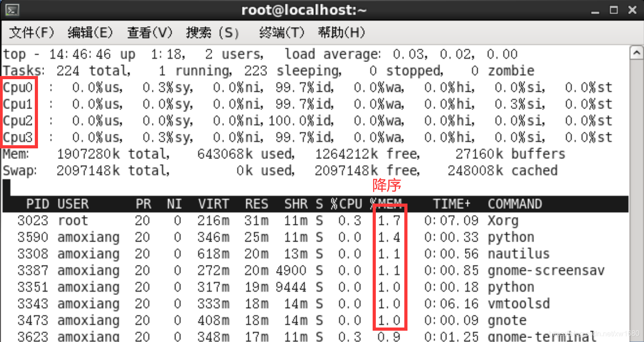This screenshot has width=644, height=342.
Task: Click the TIME+ column header
Action: coord(452,204)
